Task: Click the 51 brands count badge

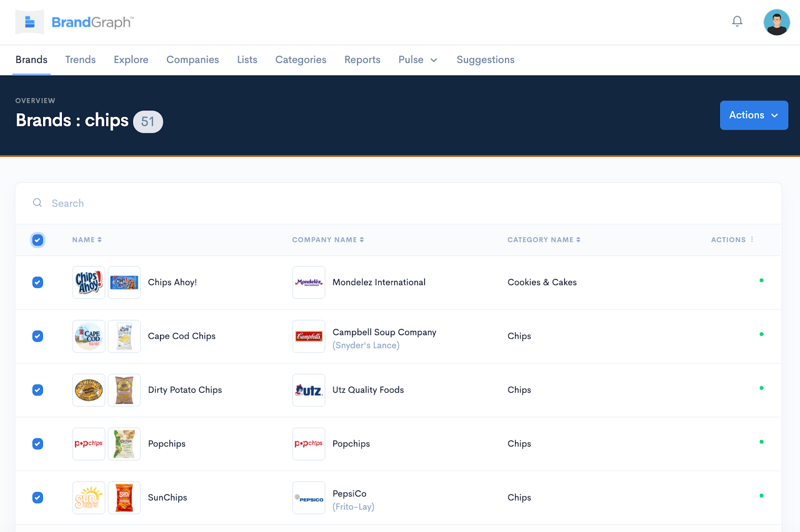Action: click(148, 121)
